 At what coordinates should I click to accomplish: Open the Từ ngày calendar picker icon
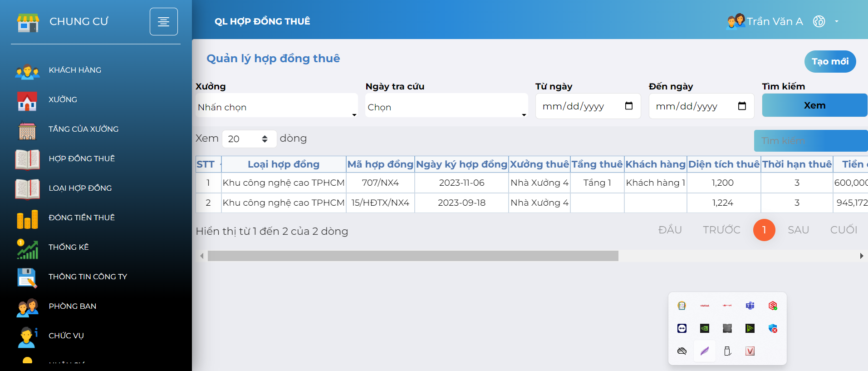[x=629, y=106]
